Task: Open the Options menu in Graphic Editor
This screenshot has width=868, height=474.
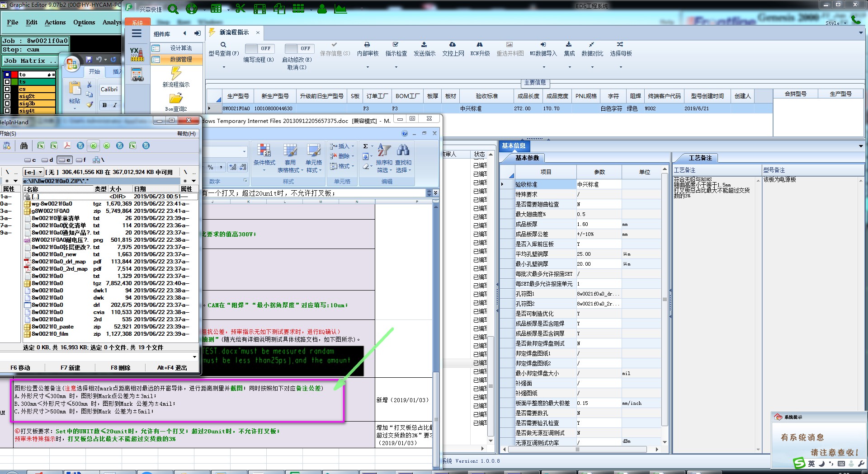Action: point(84,22)
